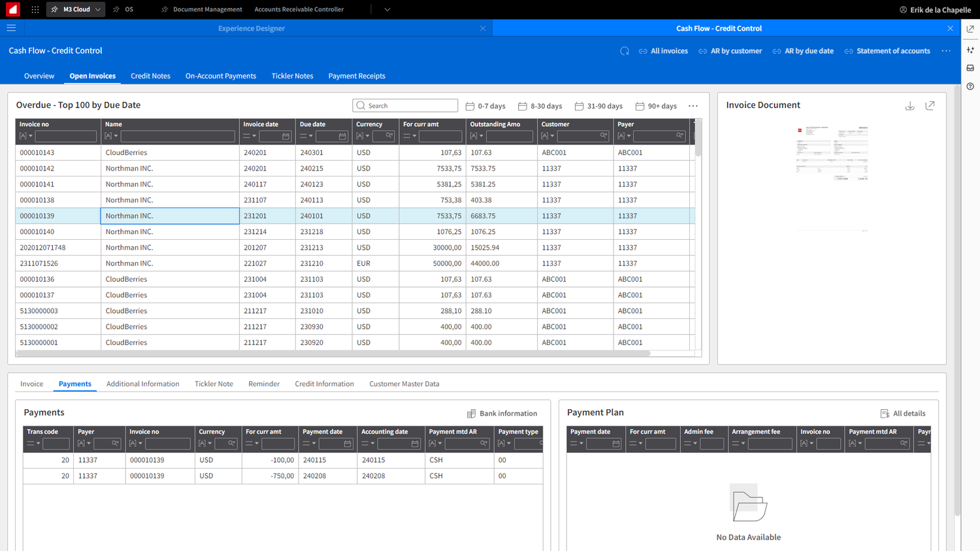
Task: Open the hamburger navigation menu
Action: 11,27
